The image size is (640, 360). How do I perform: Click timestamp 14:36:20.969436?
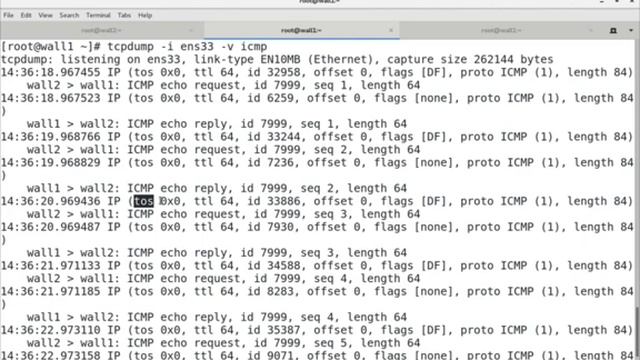(x=51, y=201)
